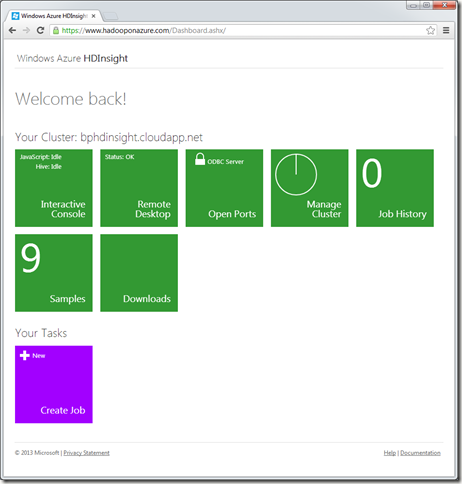Open the Downloads tile
The width and height of the screenshot is (462, 484).
coord(139,273)
